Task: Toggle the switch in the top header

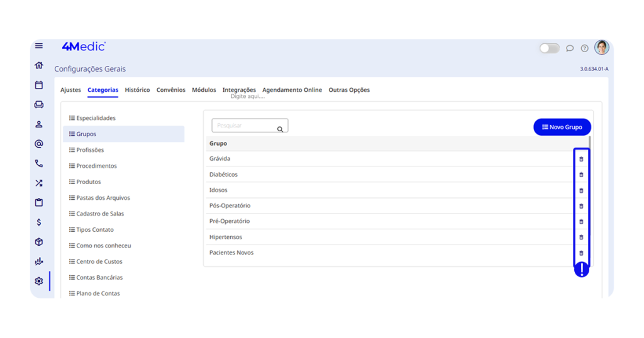Action: [x=549, y=48]
